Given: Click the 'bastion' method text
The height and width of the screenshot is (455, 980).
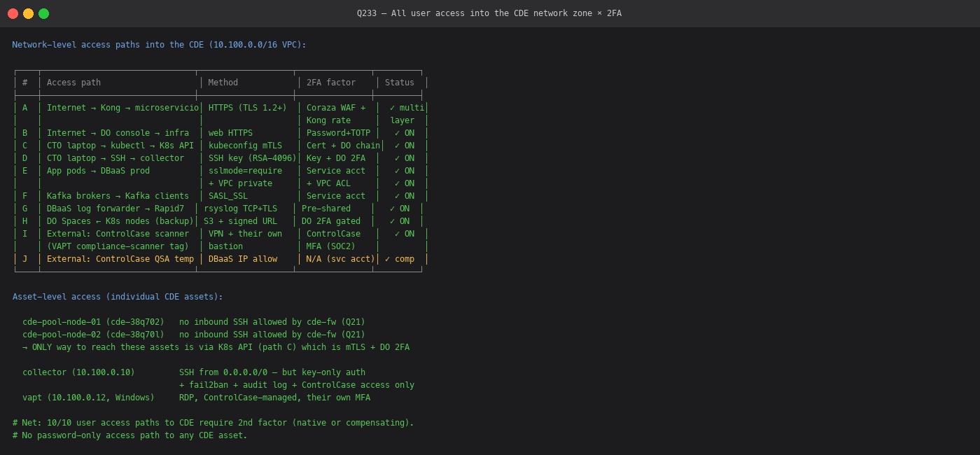Looking at the screenshot, I should [x=225, y=246].
